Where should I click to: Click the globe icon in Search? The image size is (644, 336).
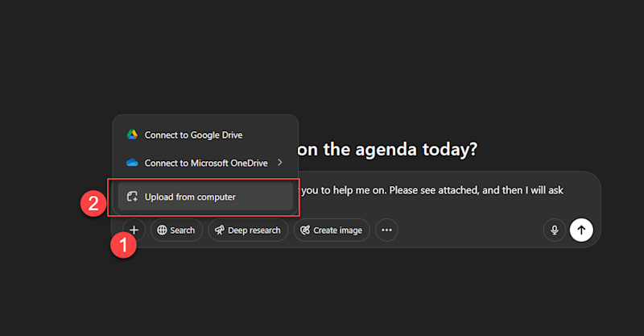point(163,230)
